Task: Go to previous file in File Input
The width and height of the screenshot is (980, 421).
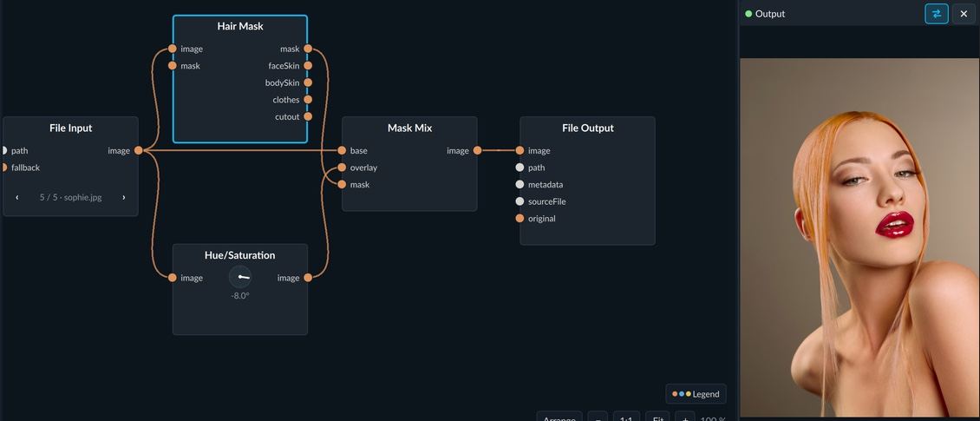Action: [x=16, y=197]
